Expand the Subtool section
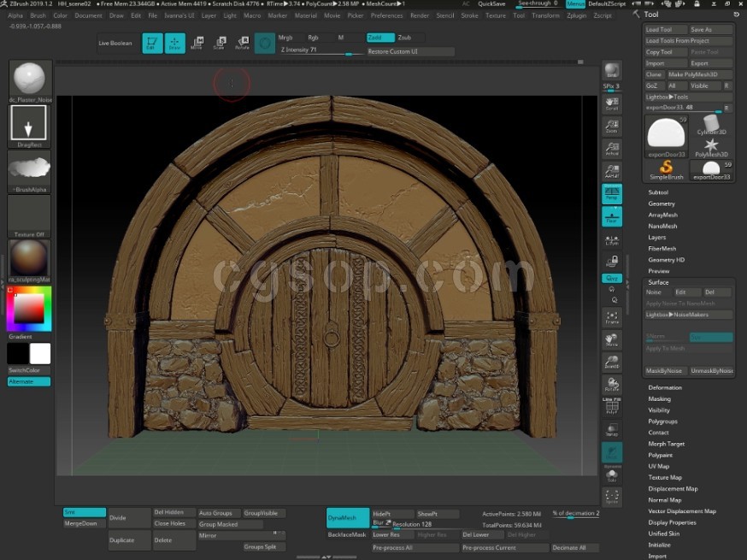747x560 pixels. [658, 192]
